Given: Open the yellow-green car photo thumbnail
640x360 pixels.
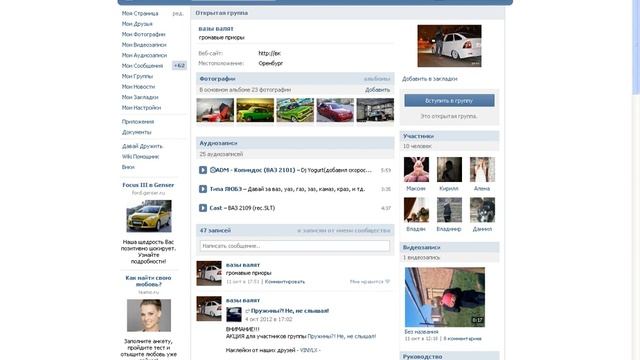Looking at the screenshot, I should (255, 110).
